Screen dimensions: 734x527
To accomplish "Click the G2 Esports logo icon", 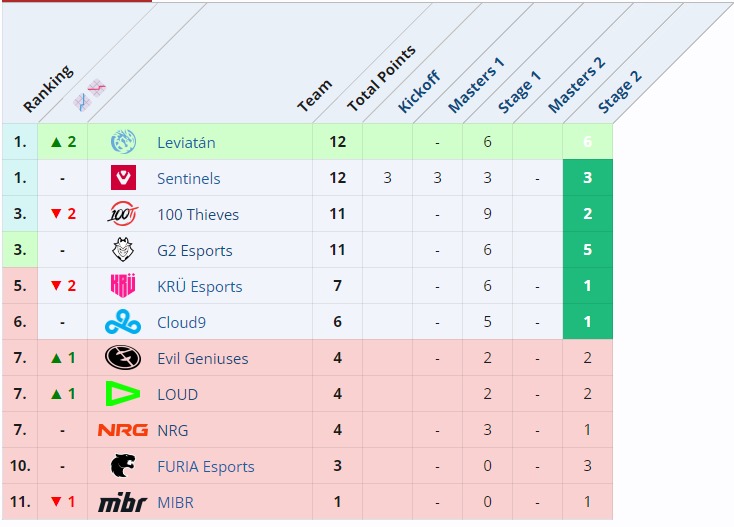I will (123, 250).
